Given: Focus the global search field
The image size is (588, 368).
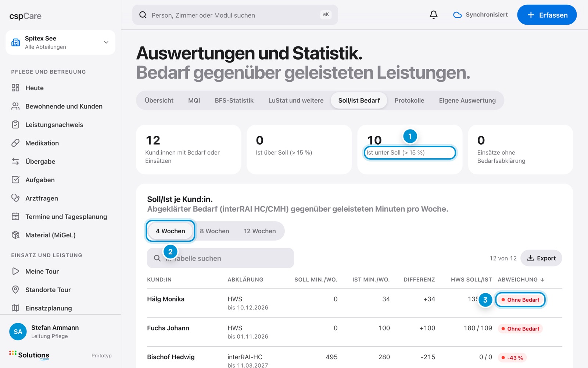Looking at the screenshot, I should point(235,15).
